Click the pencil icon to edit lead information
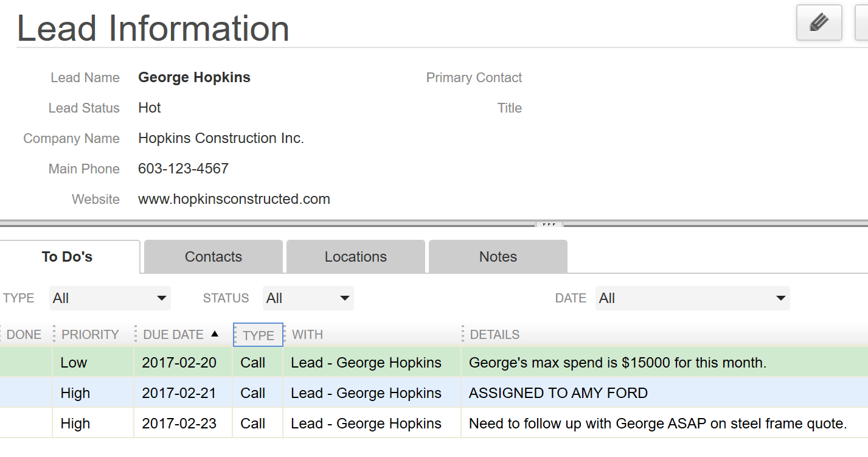The width and height of the screenshot is (868, 457). 818,23
